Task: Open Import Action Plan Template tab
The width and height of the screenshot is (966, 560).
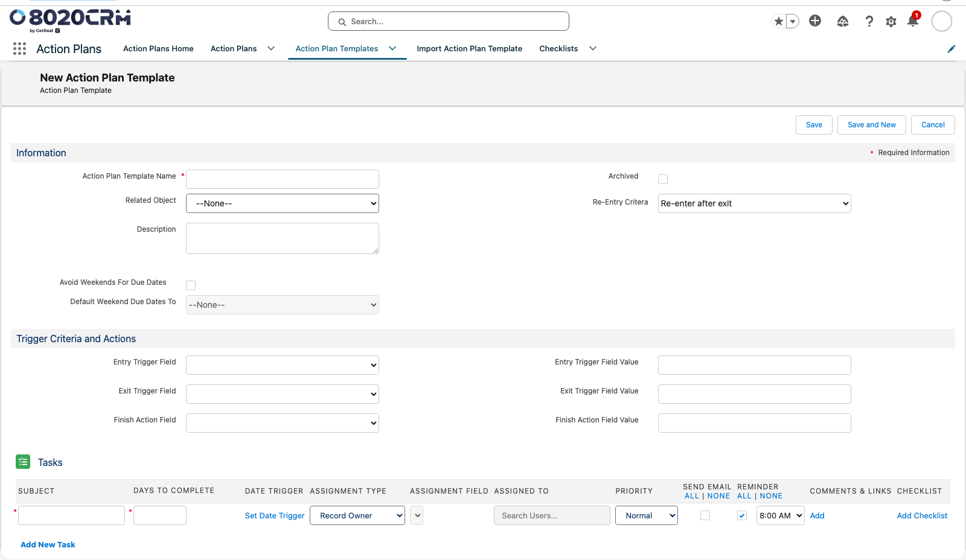Action: click(x=470, y=49)
